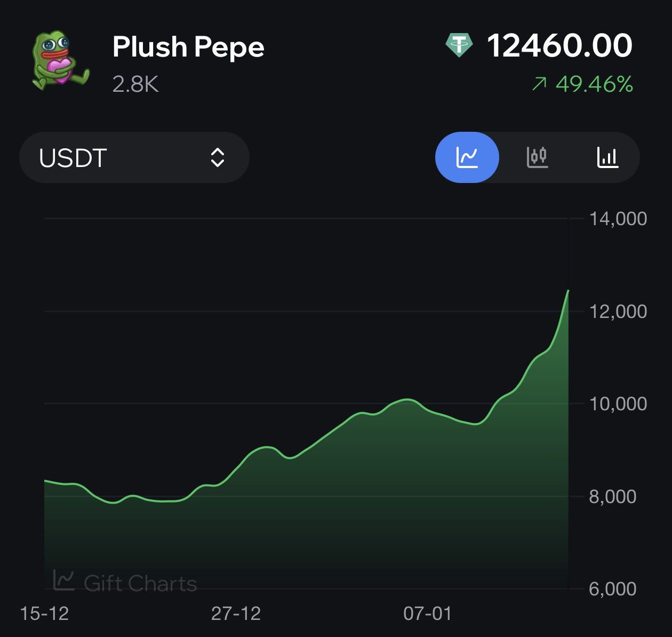
Task: Click the 12460.00 price value
Action: tap(559, 46)
